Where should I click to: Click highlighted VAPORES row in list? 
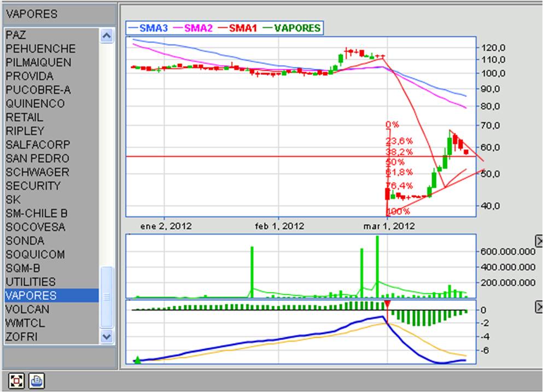pyautogui.click(x=52, y=295)
